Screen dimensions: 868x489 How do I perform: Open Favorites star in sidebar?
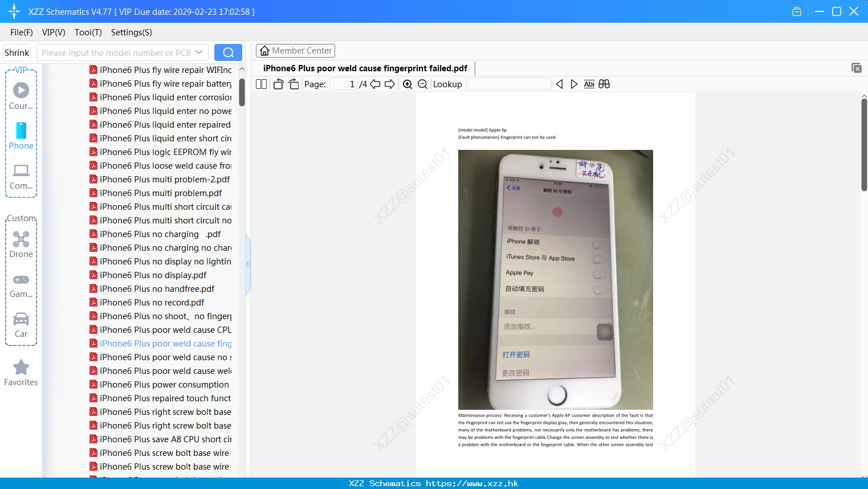coord(21,373)
